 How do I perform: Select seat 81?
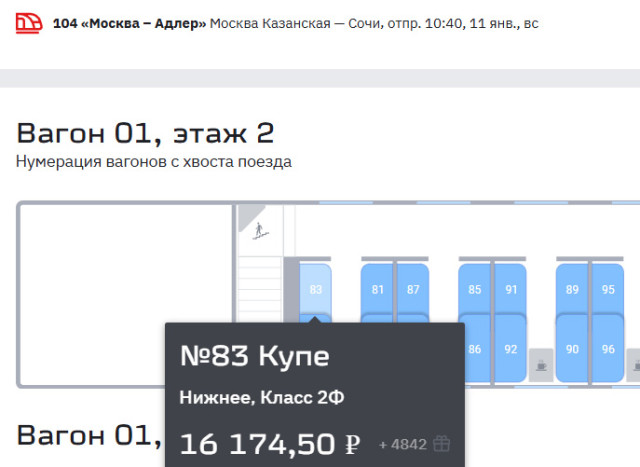[377, 289]
